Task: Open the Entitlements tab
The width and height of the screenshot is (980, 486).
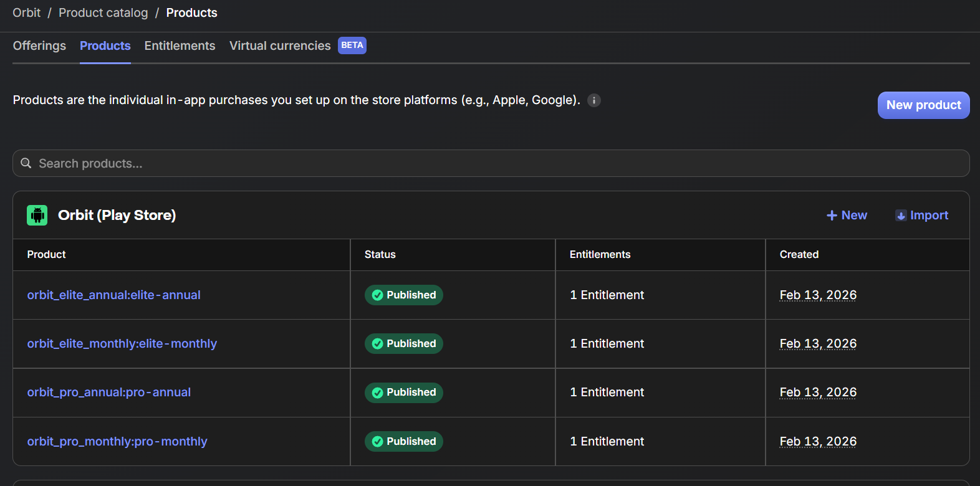Action: coord(180,45)
